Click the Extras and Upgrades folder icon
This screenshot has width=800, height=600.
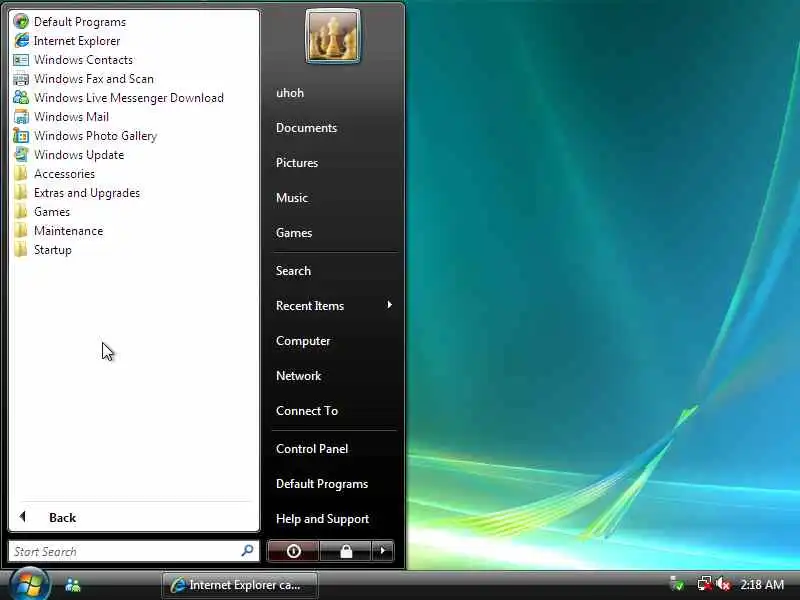21,192
